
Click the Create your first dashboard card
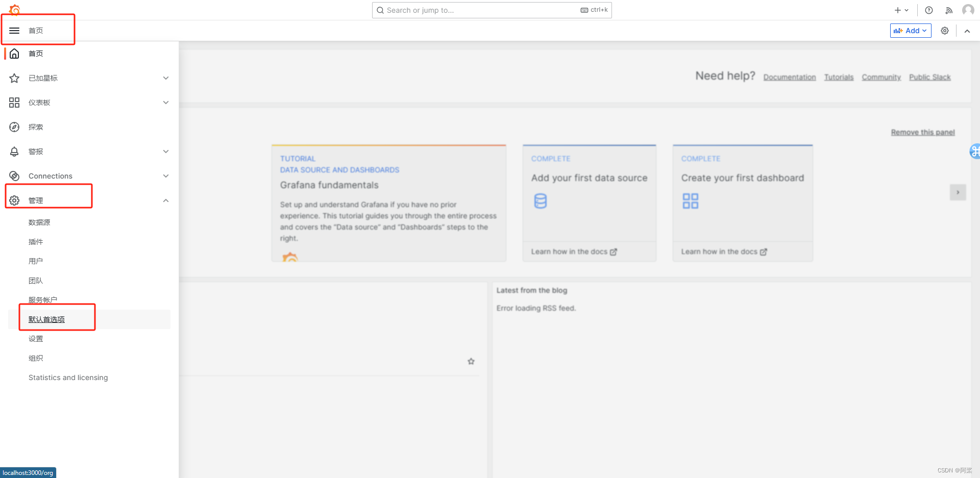[x=743, y=203]
